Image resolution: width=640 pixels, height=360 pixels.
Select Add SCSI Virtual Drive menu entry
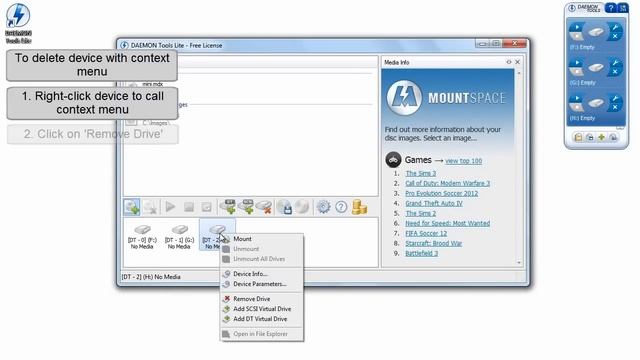click(x=262, y=309)
